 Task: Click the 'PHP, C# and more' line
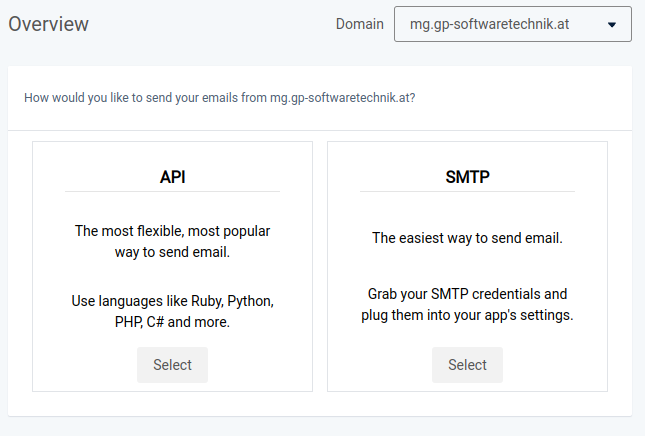[172, 322]
